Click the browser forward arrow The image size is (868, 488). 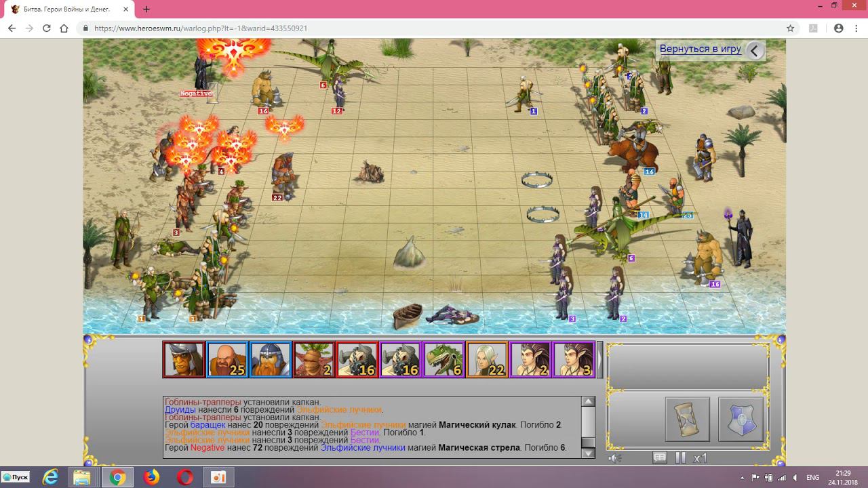pyautogui.click(x=29, y=28)
